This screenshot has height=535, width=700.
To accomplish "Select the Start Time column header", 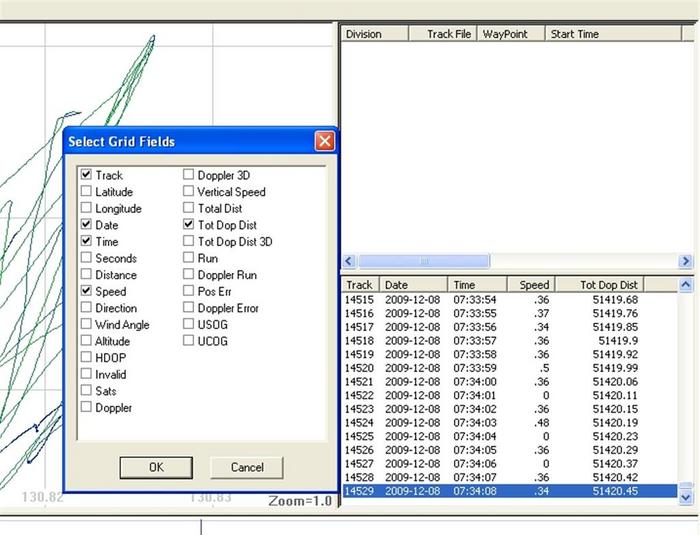I will pyautogui.click(x=574, y=34).
